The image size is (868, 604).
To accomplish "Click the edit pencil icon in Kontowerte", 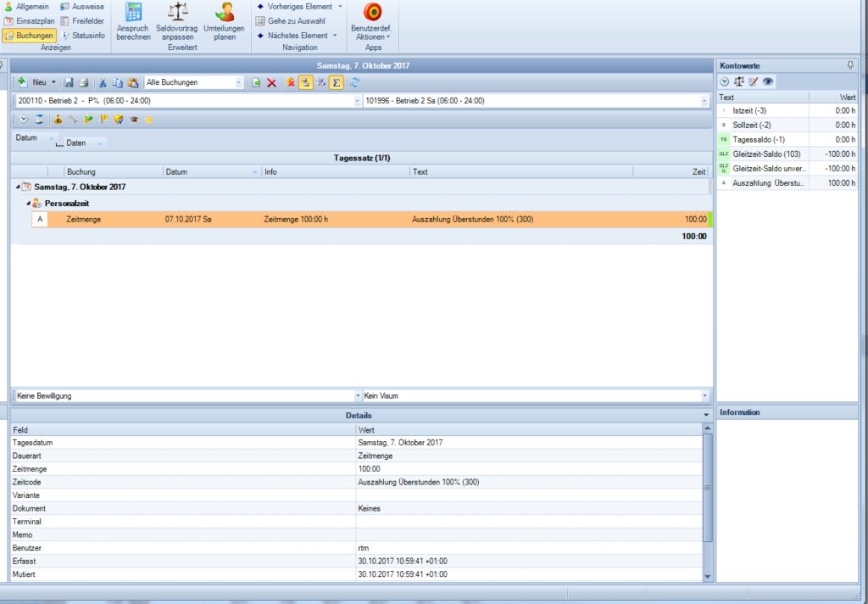I will [754, 82].
